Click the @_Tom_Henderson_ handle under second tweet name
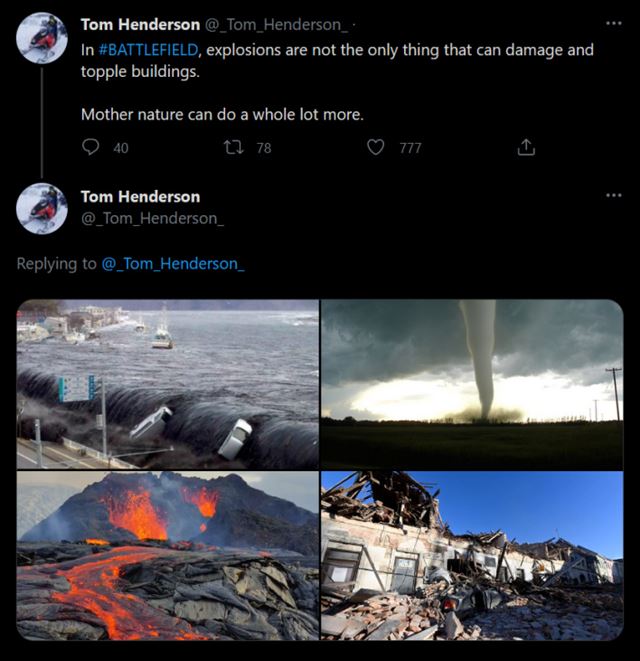640x661 pixels. click(152, 218)
